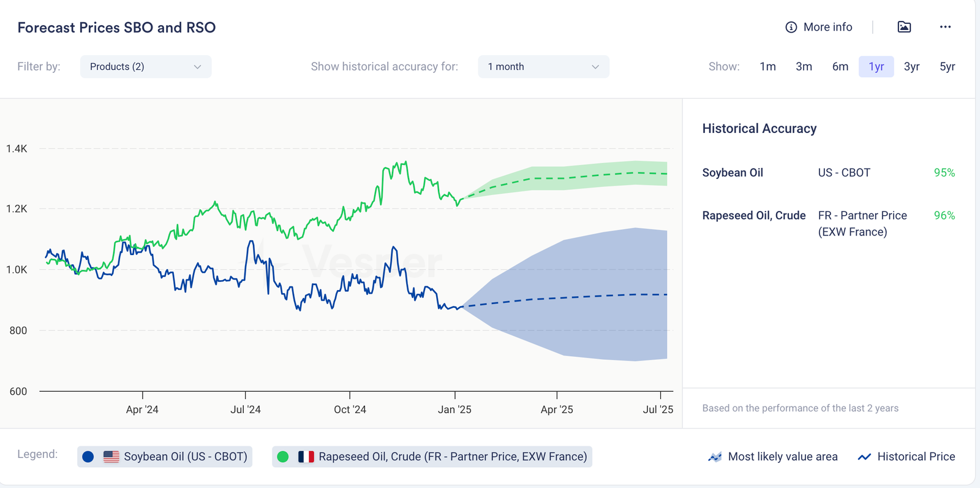Click the blue Soybean Oil color dot
Image resolution: width=980 pixels, height=488 pixels.
pyautogui.click(x=88, y=457)
